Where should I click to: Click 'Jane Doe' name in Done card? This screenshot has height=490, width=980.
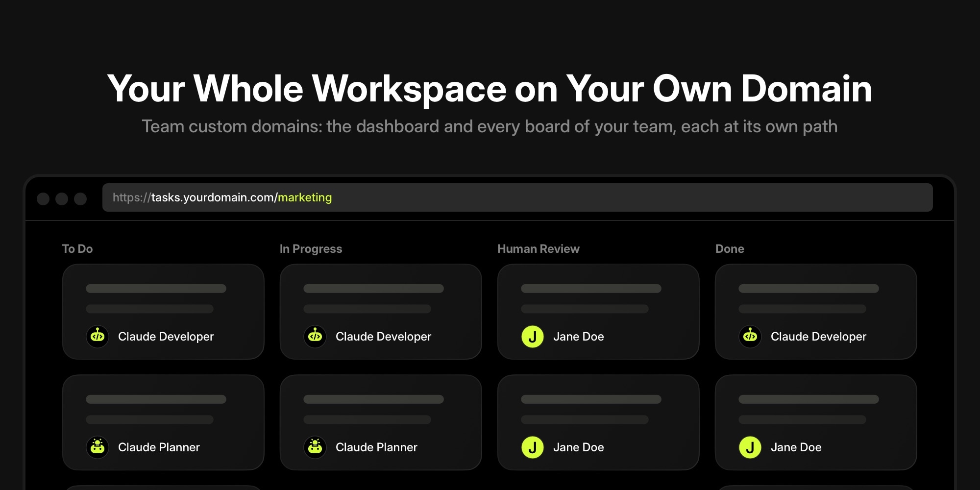[x=796, y=447]
